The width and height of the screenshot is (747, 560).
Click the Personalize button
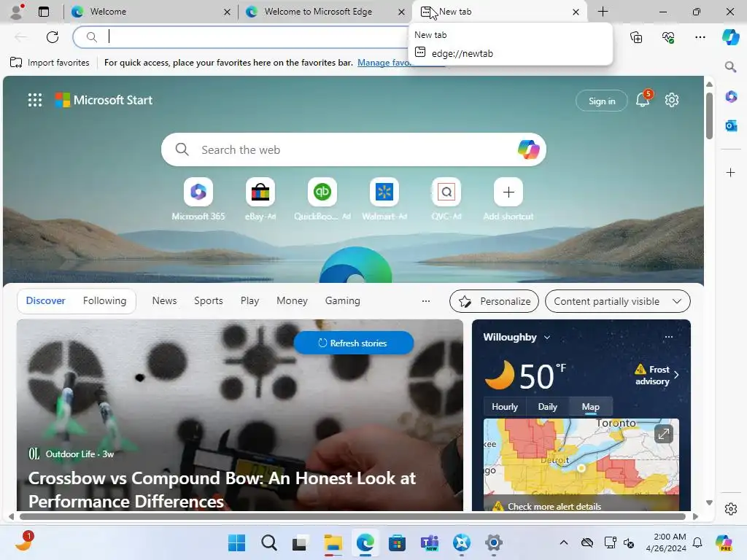(x=494, y=301)
